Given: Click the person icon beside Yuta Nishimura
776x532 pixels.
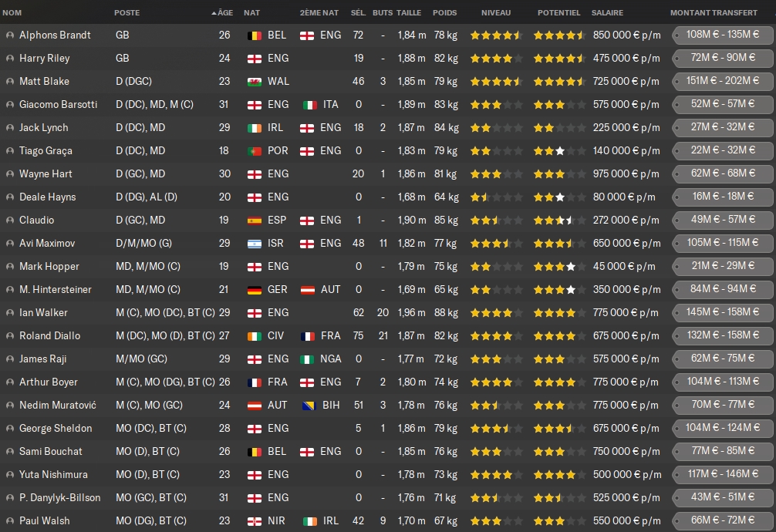Looking at the screenshot, I should pos(9,475).
